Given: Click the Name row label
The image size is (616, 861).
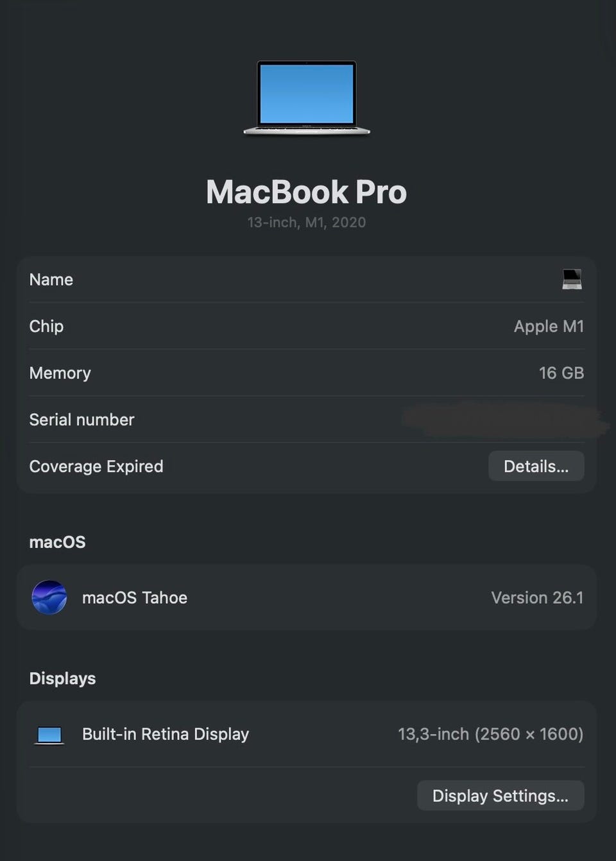Looking at the screenshot, I should pos(51,280).
